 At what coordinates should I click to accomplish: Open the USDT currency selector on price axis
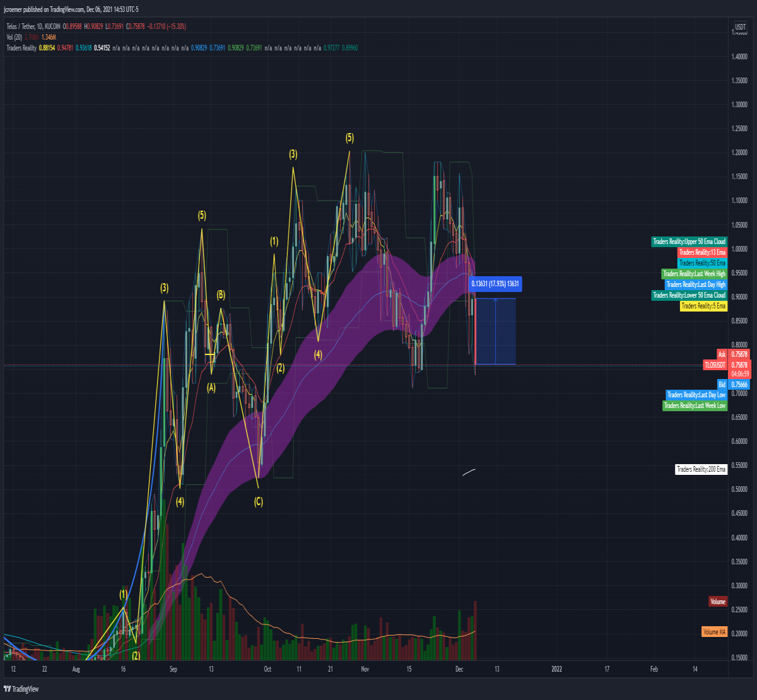coord(741,26)
